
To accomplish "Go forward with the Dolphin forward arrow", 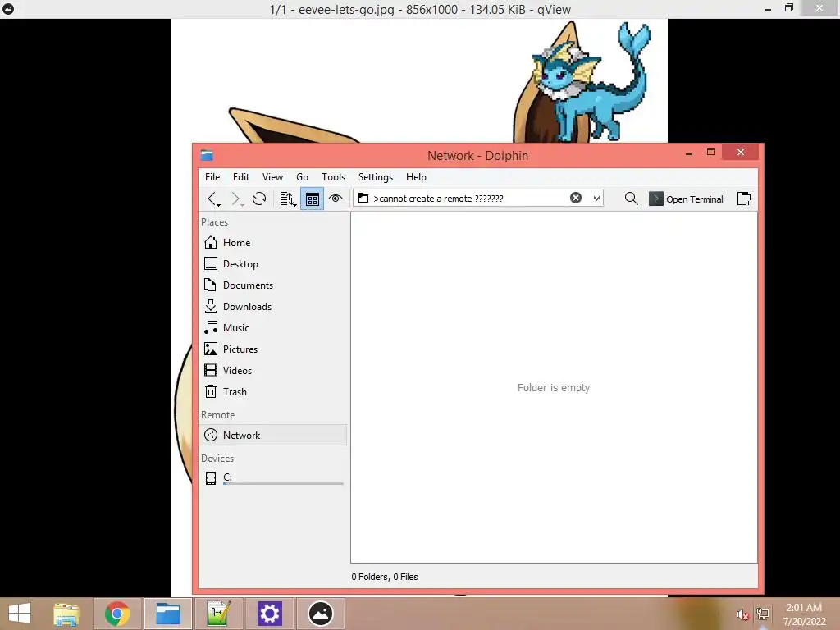I will 235,199.
